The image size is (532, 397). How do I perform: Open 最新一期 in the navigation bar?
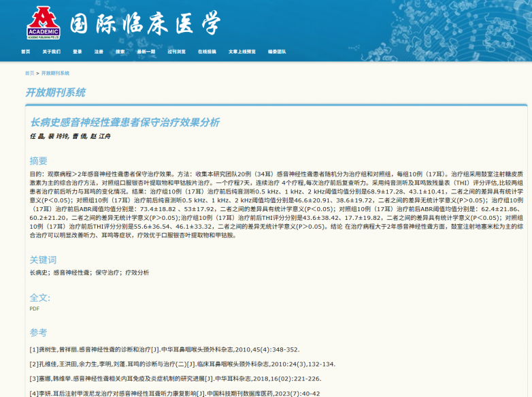click(x=146, y=52)
